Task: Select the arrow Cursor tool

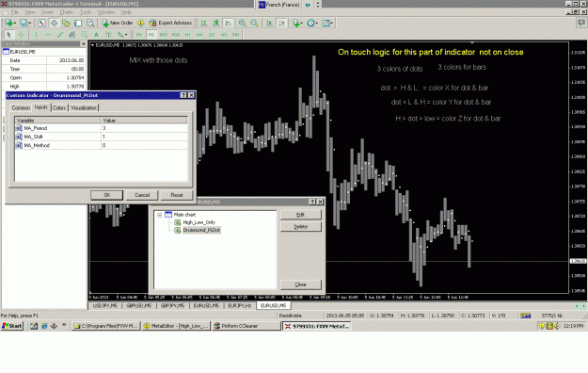Action: point(9,35)
